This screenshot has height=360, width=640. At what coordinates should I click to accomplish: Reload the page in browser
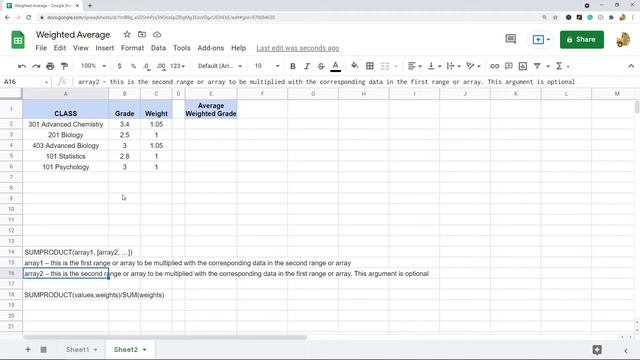(29, 17)
